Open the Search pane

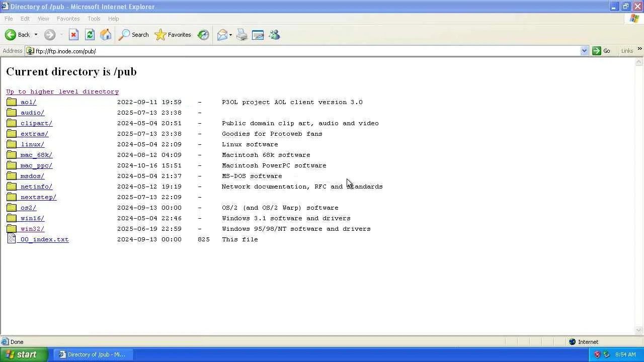click(x=134, y=35)
